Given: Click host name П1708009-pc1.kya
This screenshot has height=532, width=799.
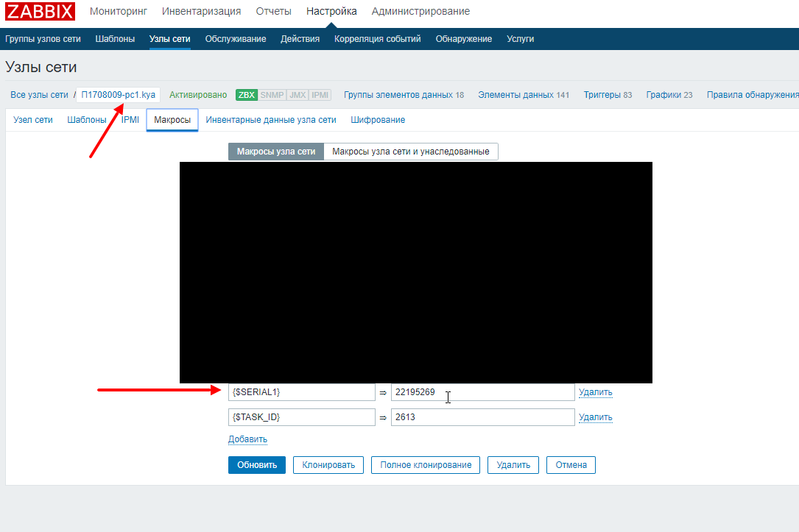Looking at the screenshot, I should point(119,95).
